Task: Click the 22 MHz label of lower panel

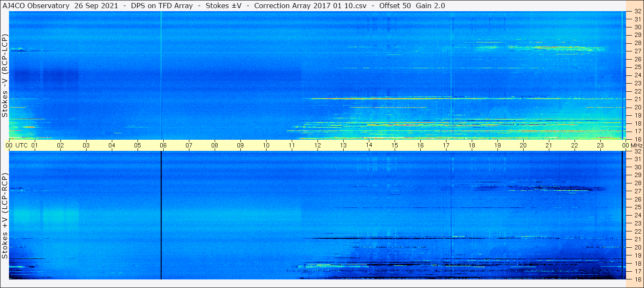Action: tap(637, 231)
